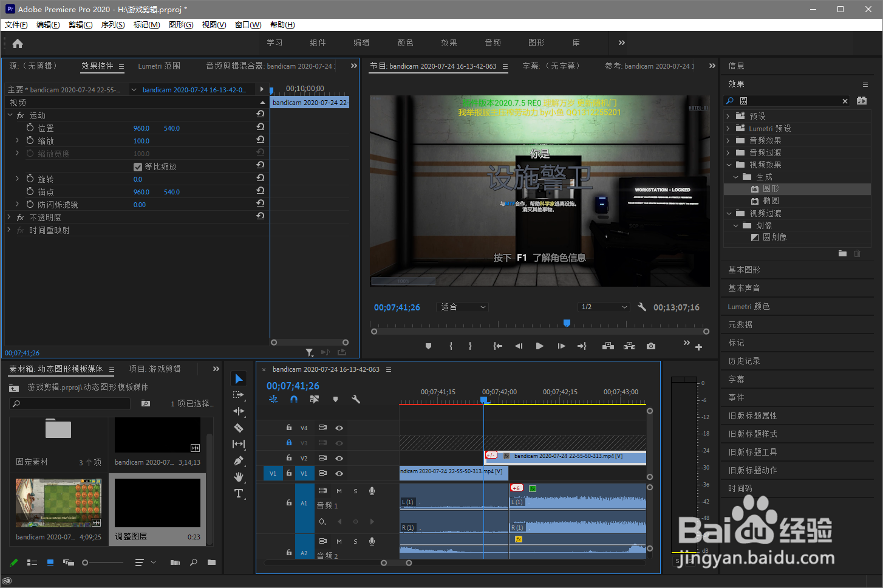Select the Slip tool
883x588 pixels.
coord(239,444)
